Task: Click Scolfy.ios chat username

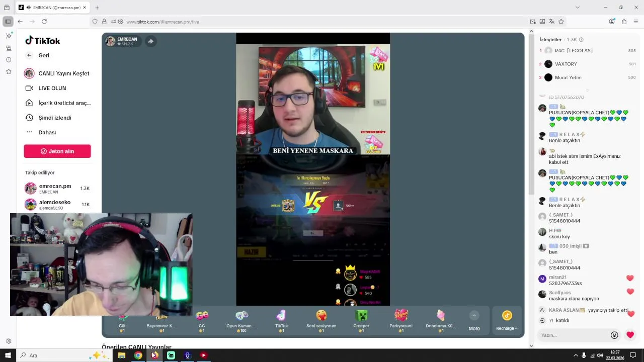Action: tap(560, 293)
